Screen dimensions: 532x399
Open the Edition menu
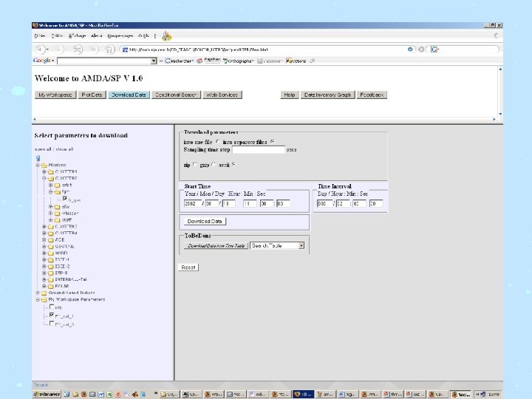(x=57, y=35)
